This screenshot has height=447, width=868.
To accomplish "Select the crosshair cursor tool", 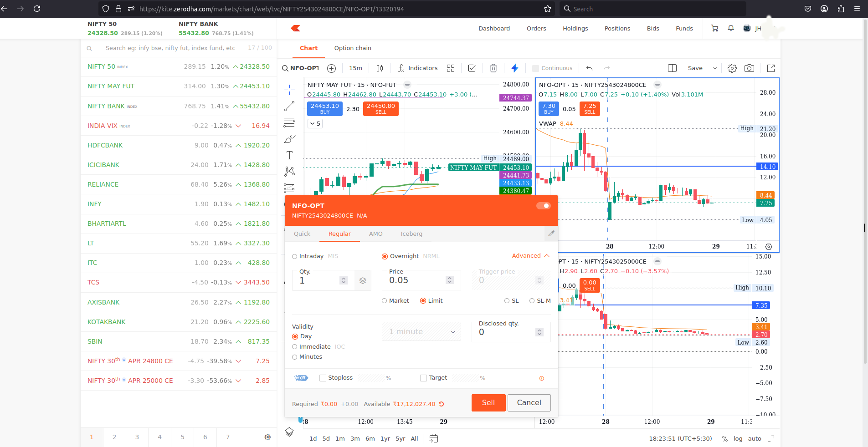I will click(289, 90).
